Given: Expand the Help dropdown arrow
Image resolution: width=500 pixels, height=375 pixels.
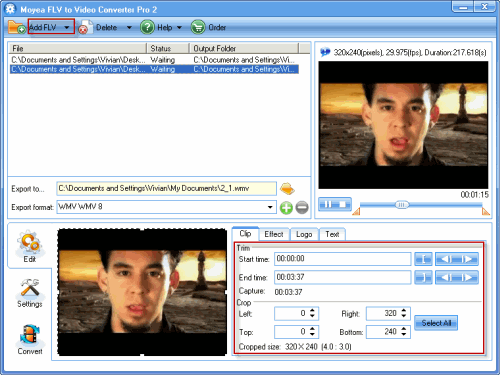Looking at the screenshot, I should pos(179,28).
